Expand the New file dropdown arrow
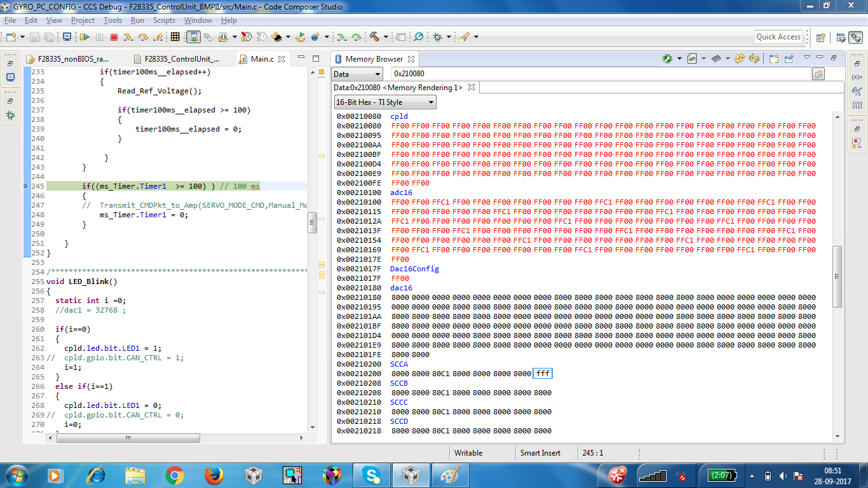Image resolution: width=868 pixels, height=488 pixels. [22, 37]
